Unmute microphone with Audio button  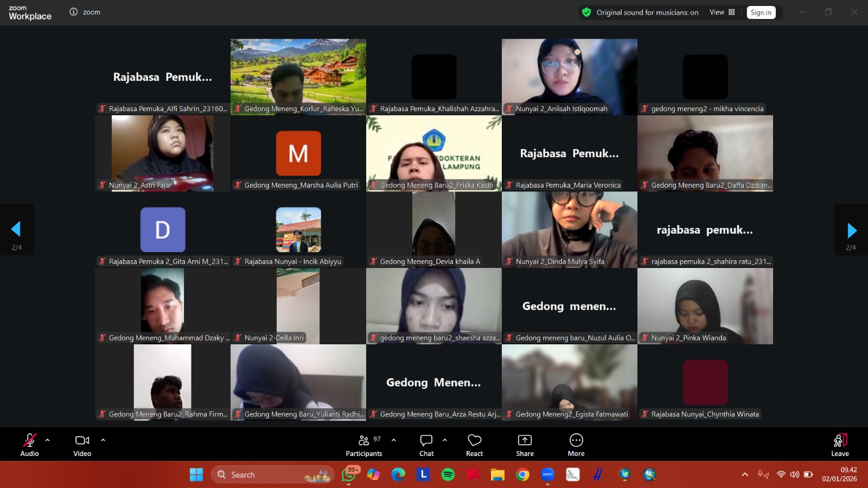tap(29, 445)
